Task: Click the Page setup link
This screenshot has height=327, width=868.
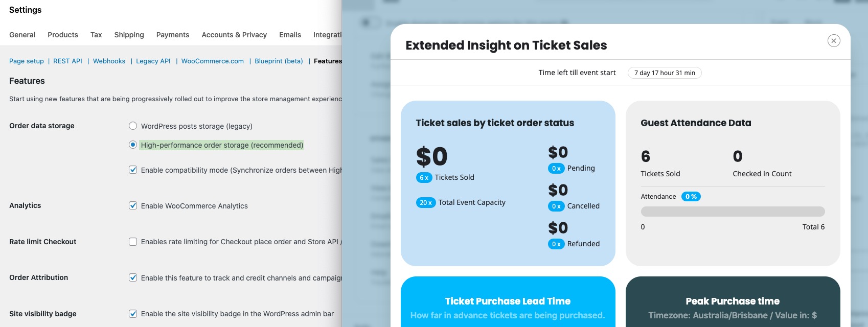Action: click(x=27, y=61)
